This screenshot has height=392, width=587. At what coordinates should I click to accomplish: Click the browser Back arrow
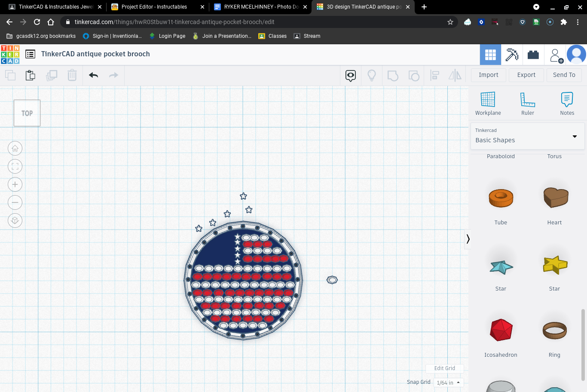[x=9, y=22]
